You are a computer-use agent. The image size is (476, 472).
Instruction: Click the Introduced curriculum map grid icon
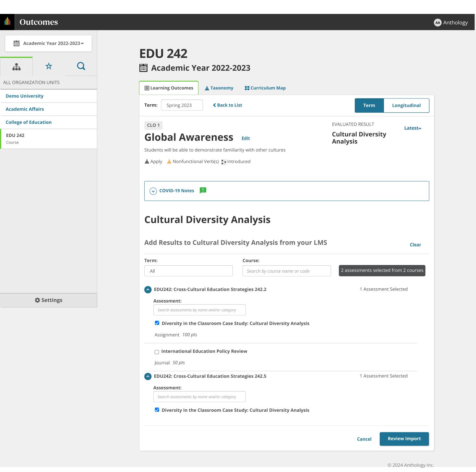coord(224,162)
